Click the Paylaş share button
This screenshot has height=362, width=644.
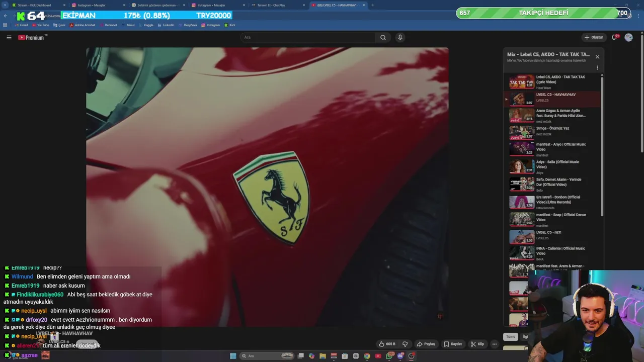pos(426,344)
